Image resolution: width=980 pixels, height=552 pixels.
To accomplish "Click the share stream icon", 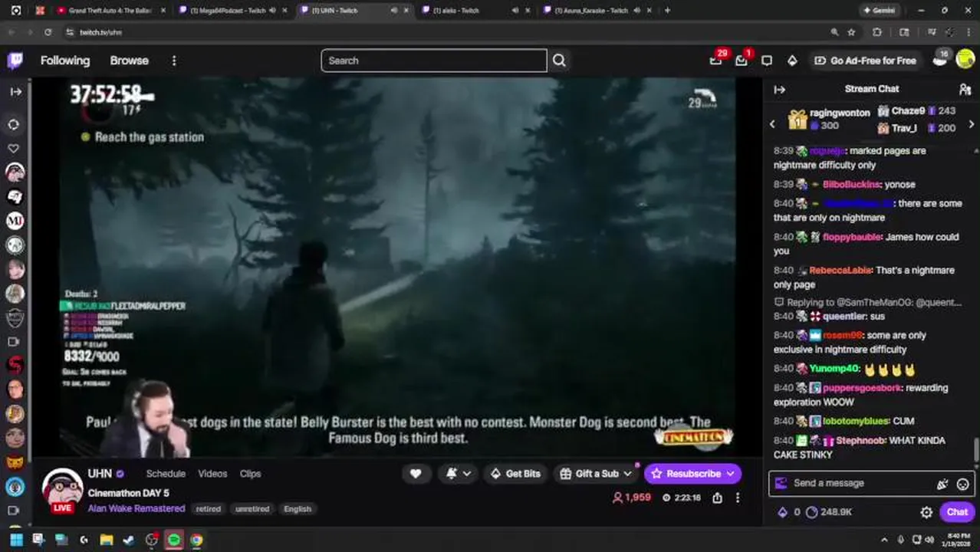I will point(717,498).
